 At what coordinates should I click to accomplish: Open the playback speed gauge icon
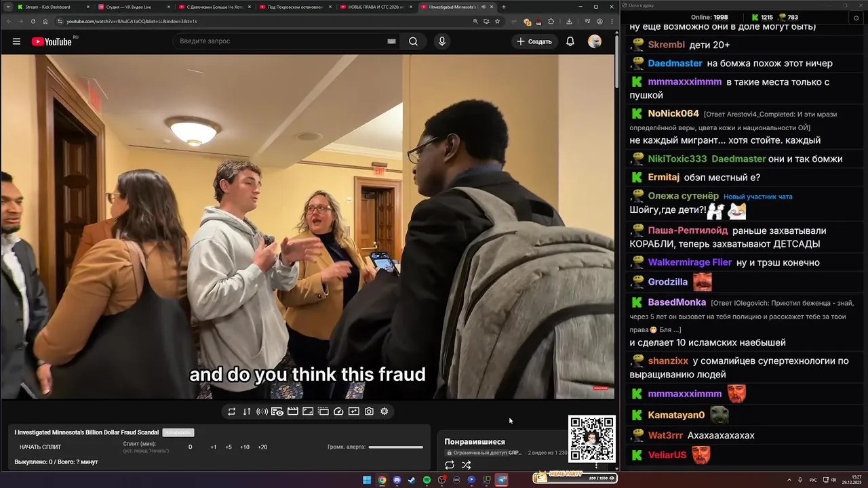coord(338,411)
